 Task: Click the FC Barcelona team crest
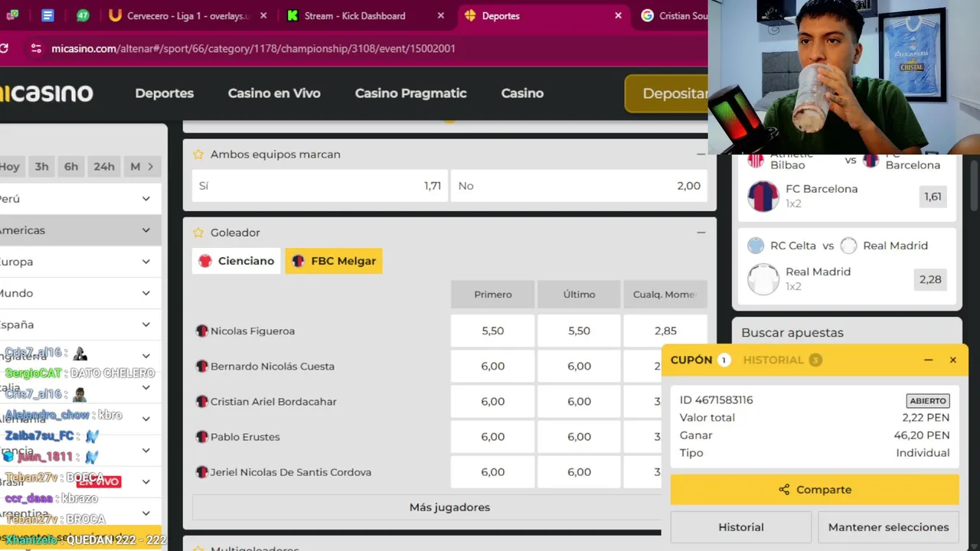763,197
